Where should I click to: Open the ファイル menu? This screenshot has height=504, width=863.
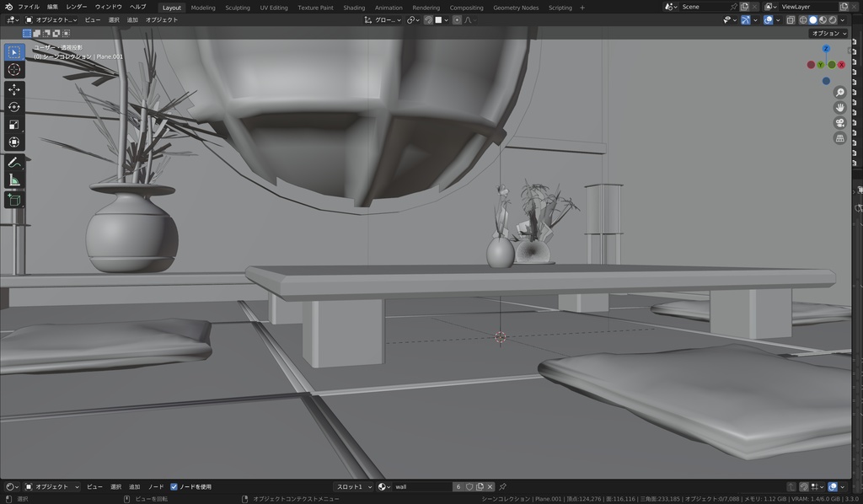29,7
